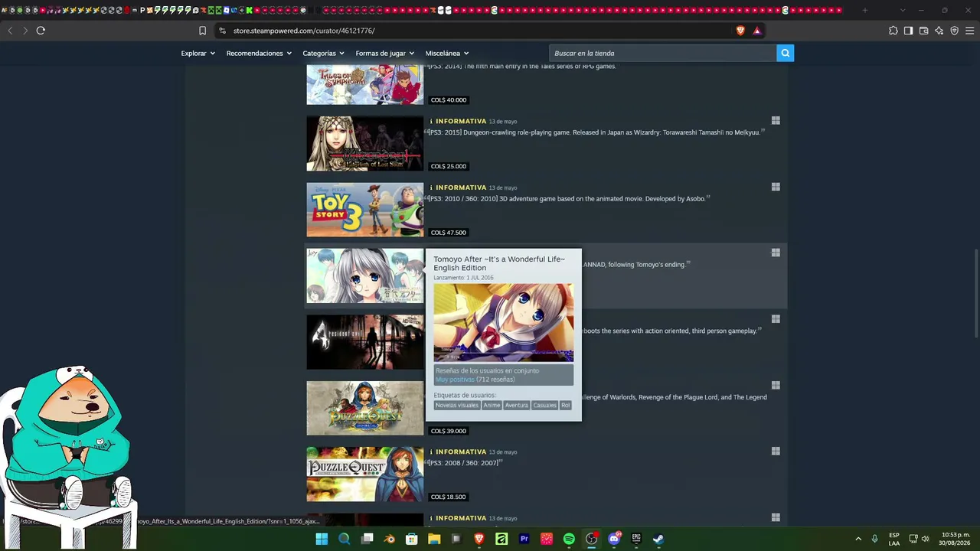Viewport: 980px width, 551px height.
Task: Go back to the previous browser page
Action: coord(10,31)
